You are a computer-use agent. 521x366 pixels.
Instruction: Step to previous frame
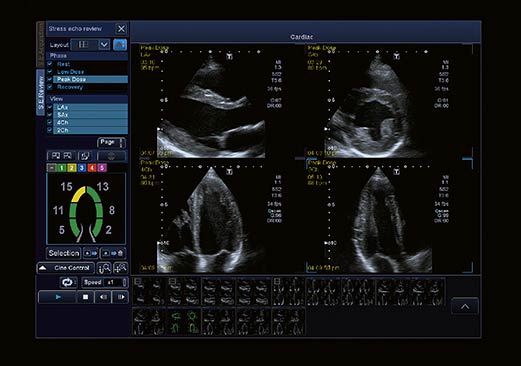point(103,297)
